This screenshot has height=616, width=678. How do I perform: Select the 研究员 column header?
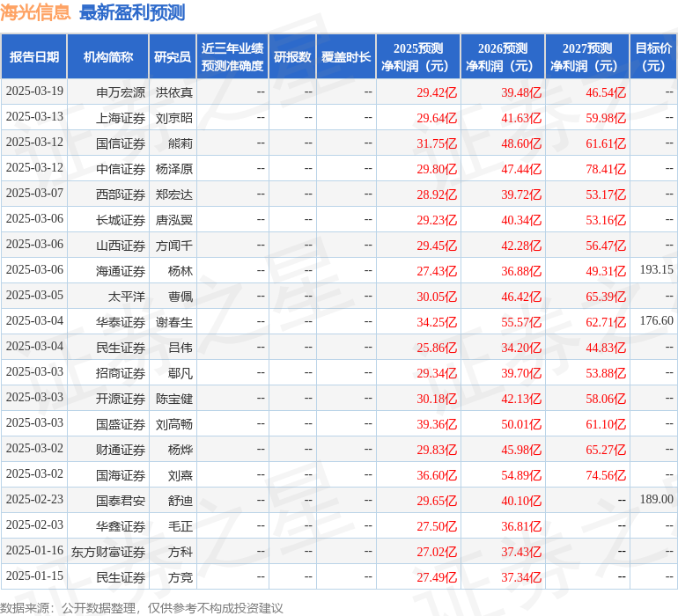pyautogui.click(x=173, y=57)
